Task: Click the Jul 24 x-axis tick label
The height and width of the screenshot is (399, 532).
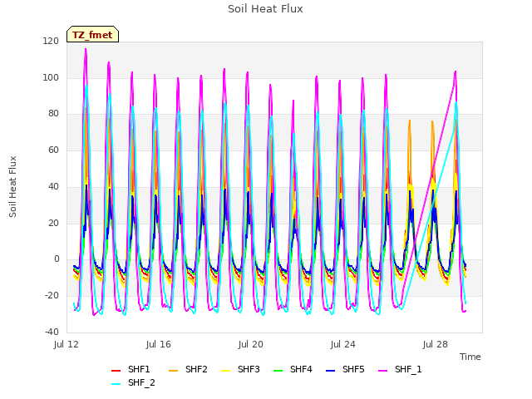Action: tap(343, 344)
